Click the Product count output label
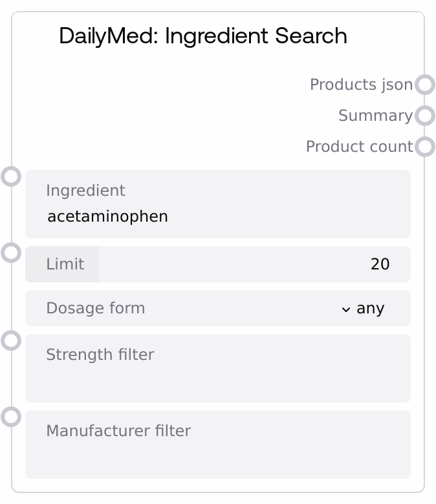This screenshot has height=504, width=436. point(359,147)
